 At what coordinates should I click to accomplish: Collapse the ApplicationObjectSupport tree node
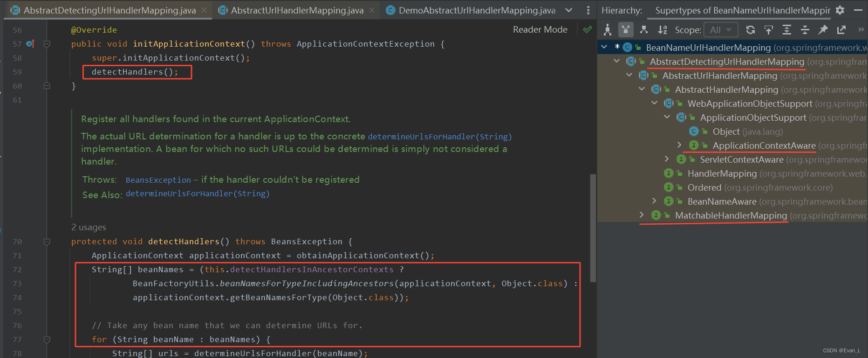667,117
